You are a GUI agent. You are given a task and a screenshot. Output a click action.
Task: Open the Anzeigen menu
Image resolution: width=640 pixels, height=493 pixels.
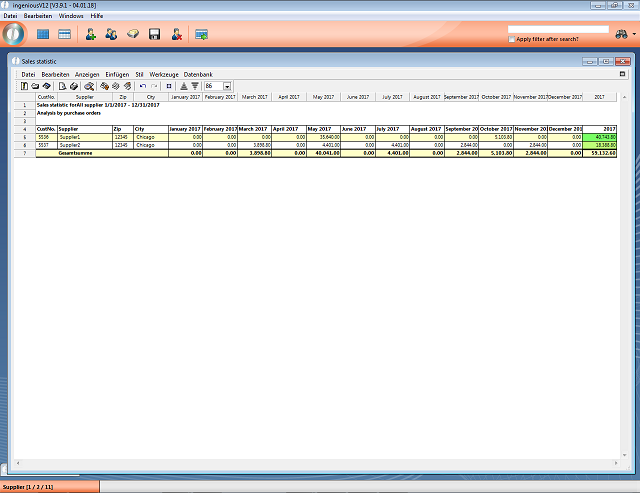pyautogui.click(x=87, y=74)
